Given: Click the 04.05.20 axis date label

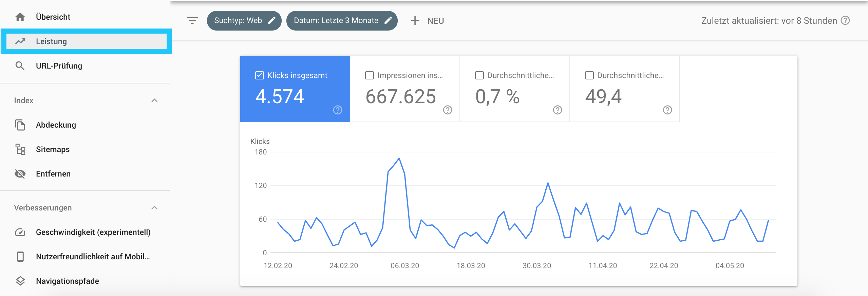Looking at the screenshot, I should pos(730,266).
